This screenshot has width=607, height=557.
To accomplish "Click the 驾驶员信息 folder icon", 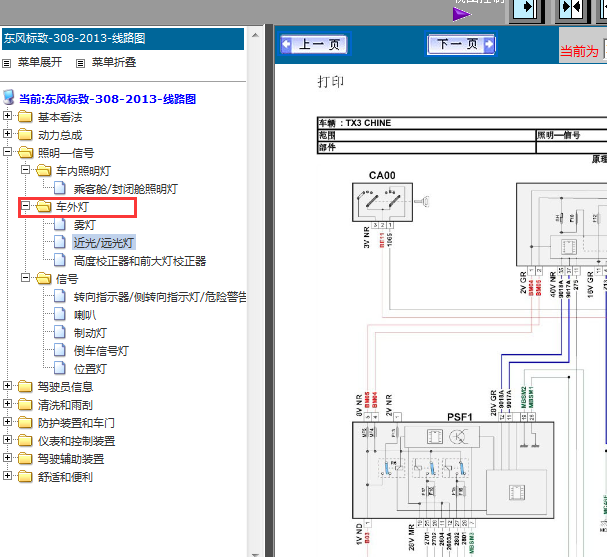I will tap(25, 386).
